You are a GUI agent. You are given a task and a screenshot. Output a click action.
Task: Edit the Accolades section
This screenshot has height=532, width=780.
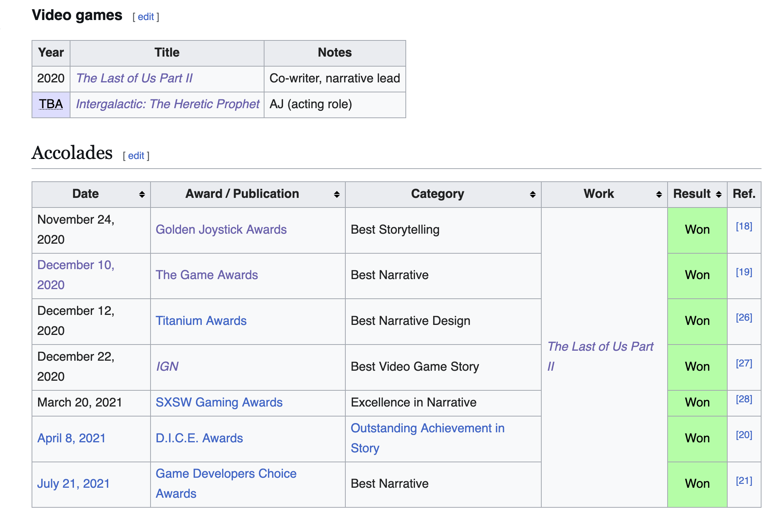tap(136, 156)
